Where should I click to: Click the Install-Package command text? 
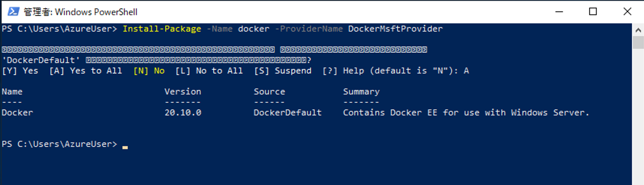[x=162, y=29]
